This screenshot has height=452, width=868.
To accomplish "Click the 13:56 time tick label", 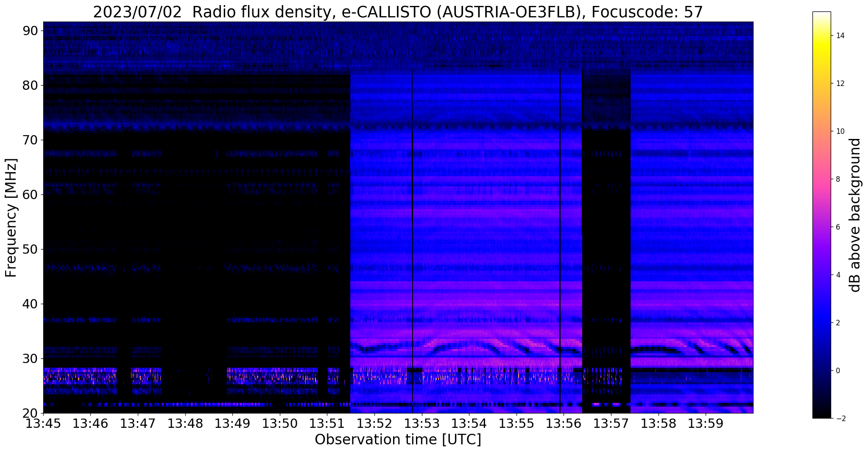I will [564, 423].
